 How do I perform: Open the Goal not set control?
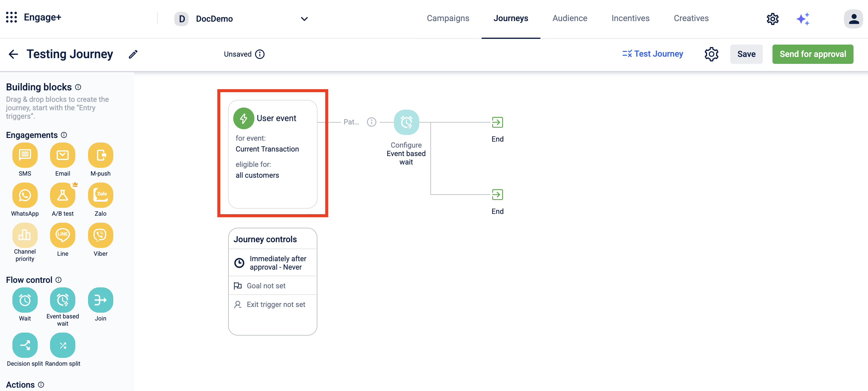pyautogui.click(x=266, y=286)
